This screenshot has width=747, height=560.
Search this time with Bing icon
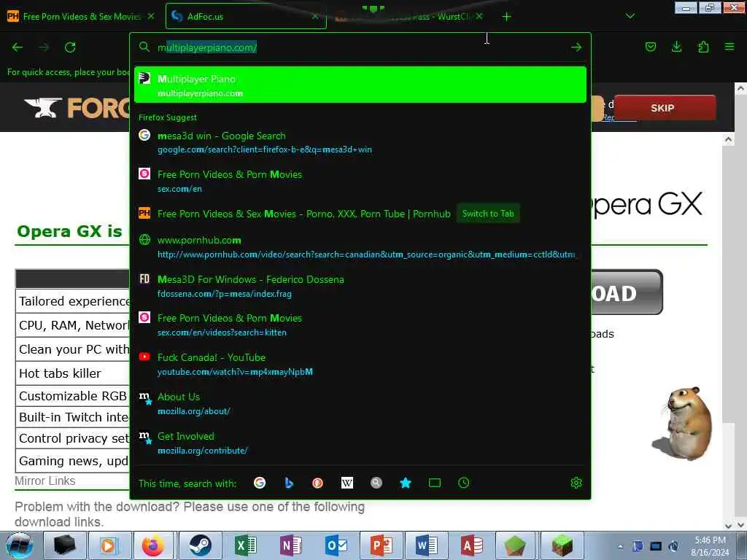tap(289, 483)
